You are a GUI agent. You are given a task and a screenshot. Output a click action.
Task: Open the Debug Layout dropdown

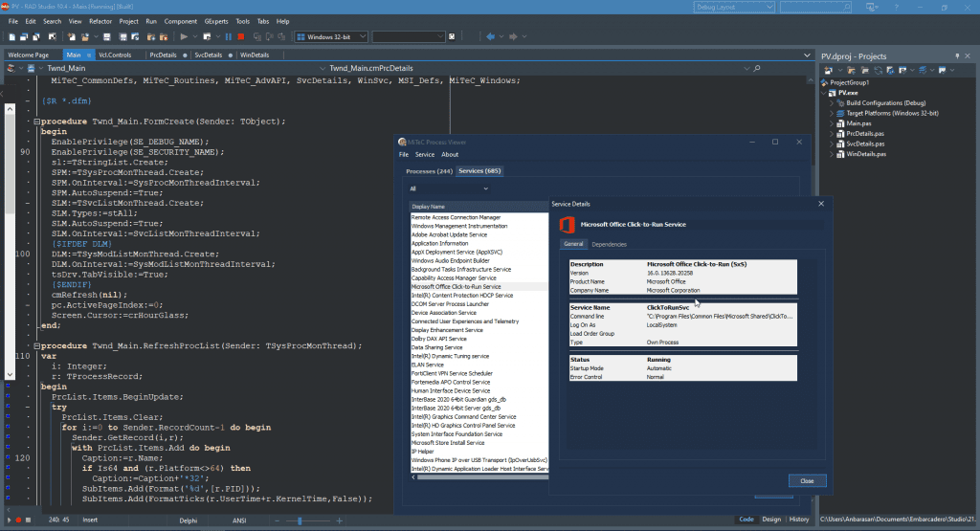(769, 8)
